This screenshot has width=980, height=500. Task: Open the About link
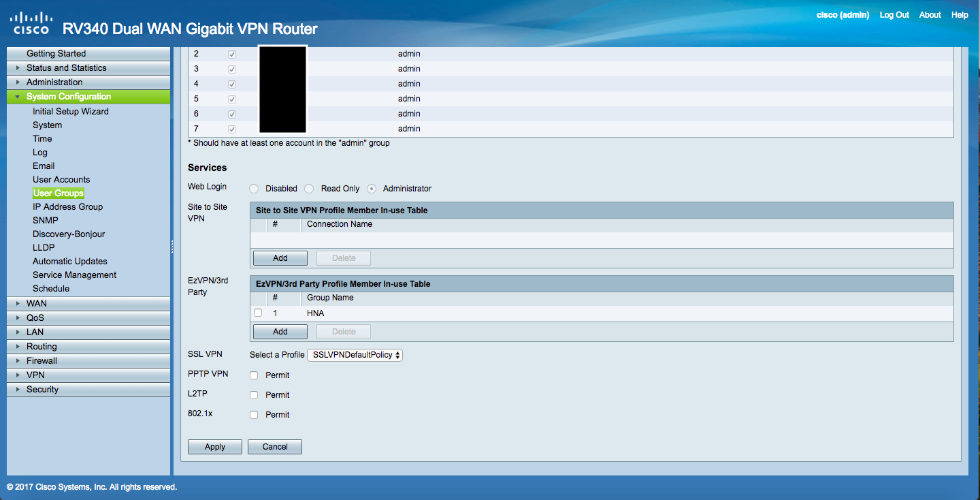(930, 15)
